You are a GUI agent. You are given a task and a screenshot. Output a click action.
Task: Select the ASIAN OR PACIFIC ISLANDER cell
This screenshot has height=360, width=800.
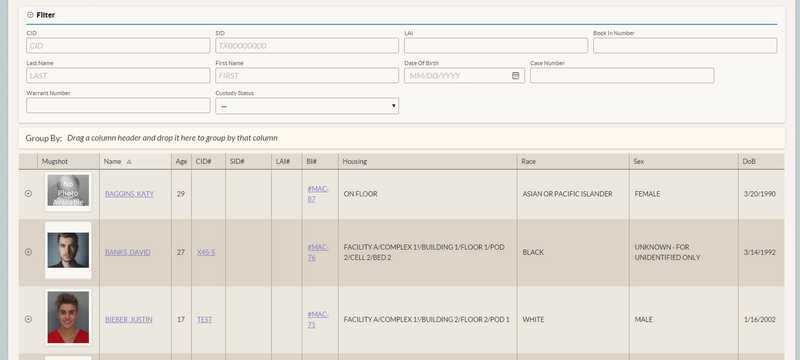point(572,194)
